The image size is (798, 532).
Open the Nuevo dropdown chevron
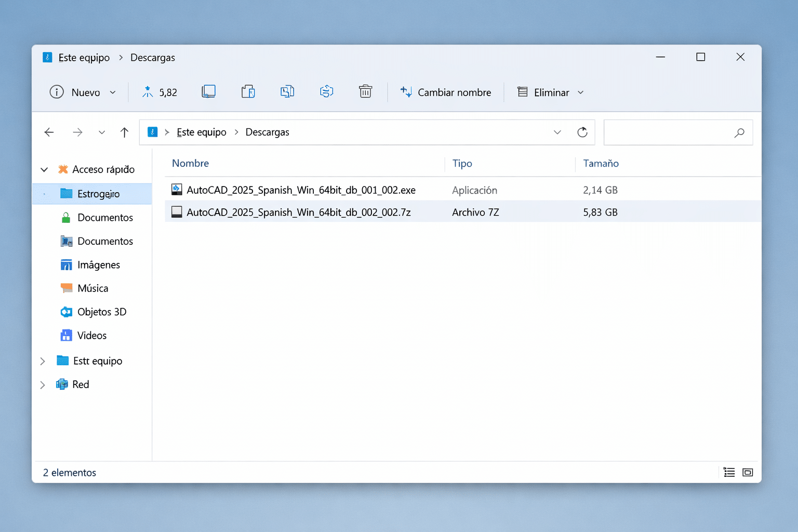pyautogui.click(x=113, y=92)
